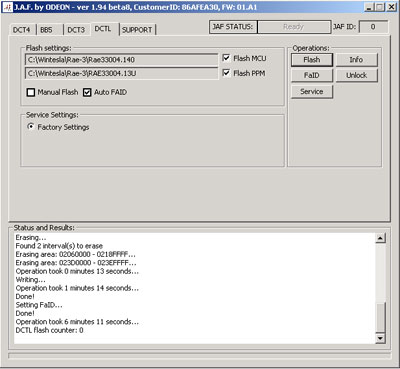Click the scroll down arrow in results log
This screenshot has height=369, width=400.
[380, 338]
